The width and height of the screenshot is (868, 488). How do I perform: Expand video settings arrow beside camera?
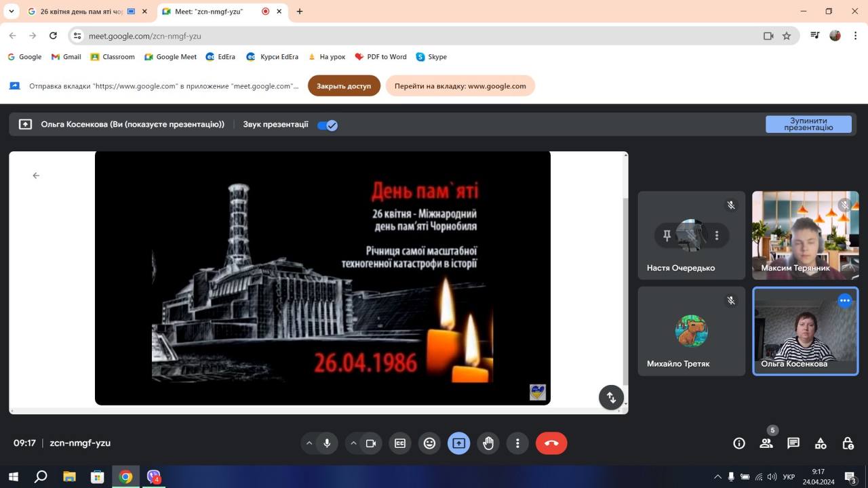point(353,443)
